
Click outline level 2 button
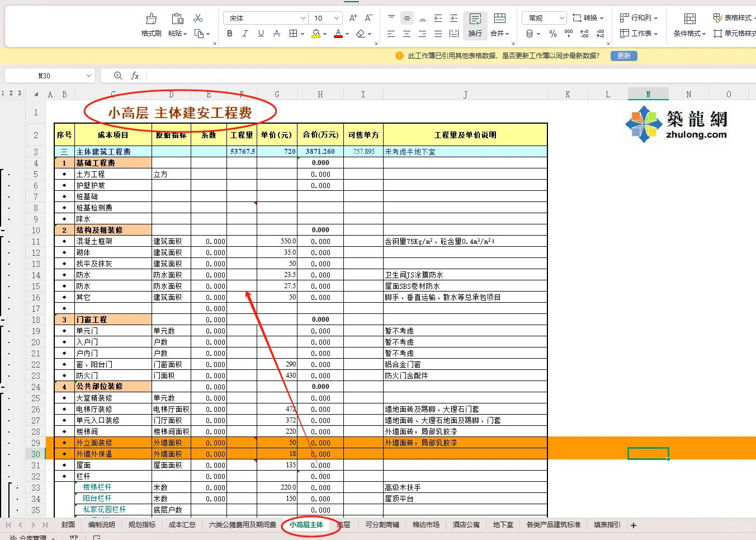pyautogui.click(x=11, y=93)
